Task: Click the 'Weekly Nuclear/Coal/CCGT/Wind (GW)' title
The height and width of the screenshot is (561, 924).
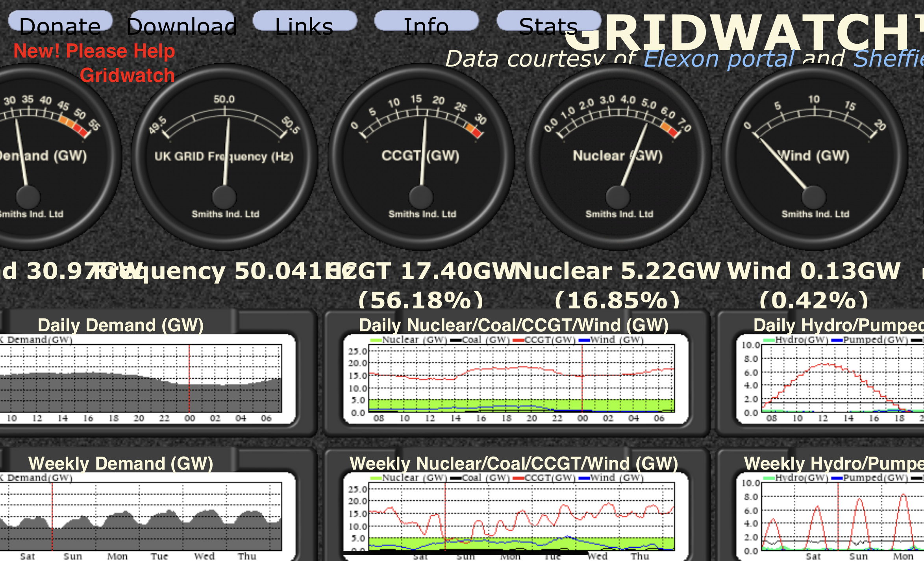Action: (514, 463)
